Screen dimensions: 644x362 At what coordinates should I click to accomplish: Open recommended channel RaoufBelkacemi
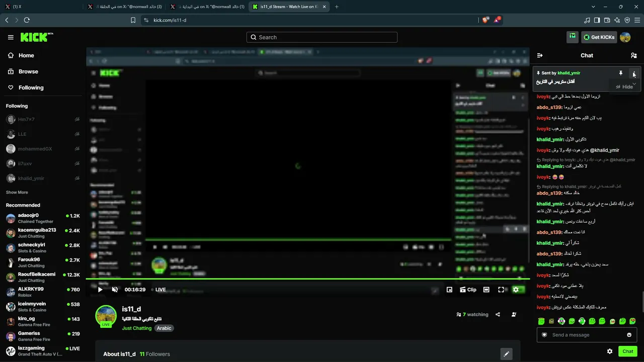43,278
